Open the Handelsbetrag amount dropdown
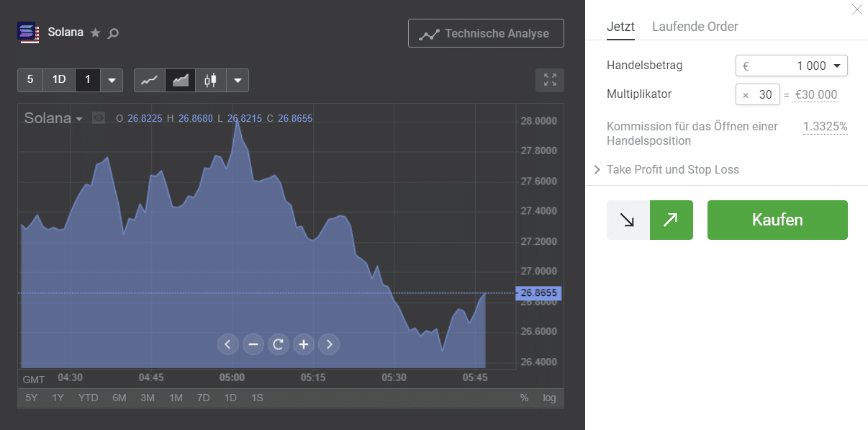Image resolution: width=868 pixels, height=430 pixels. point(792,66)
